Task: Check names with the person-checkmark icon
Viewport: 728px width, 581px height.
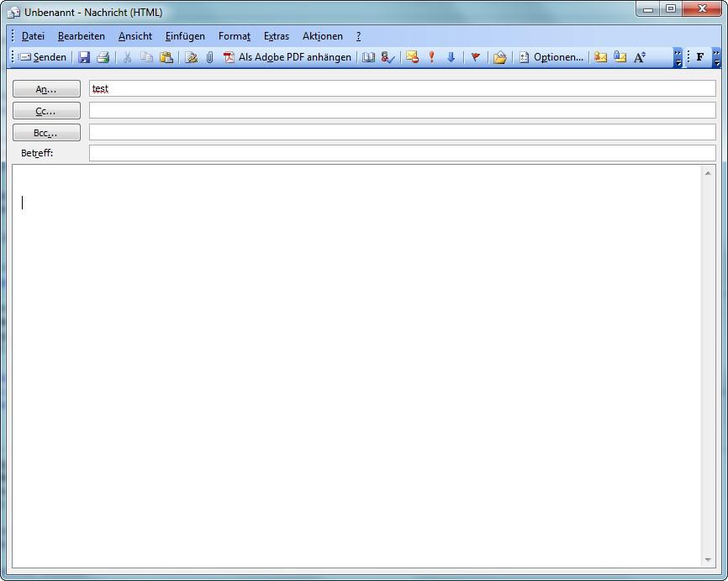Action: click(388, 57)
